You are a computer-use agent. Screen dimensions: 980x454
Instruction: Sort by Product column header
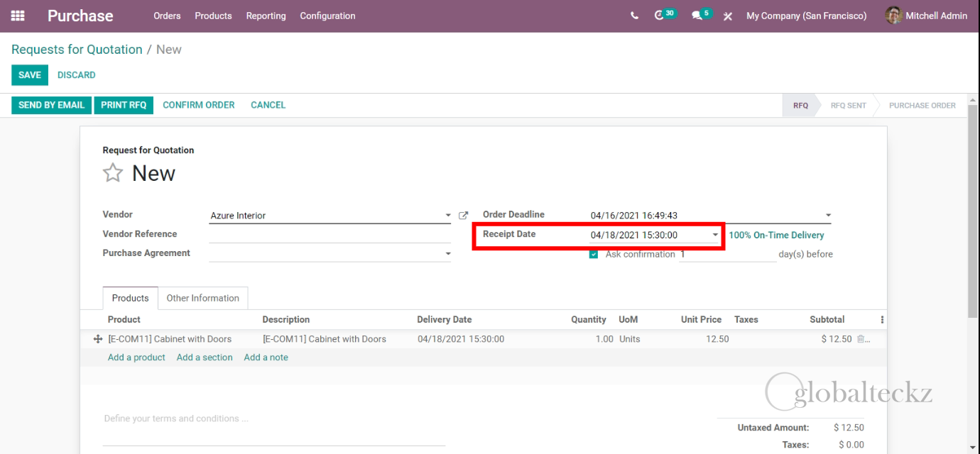tap(124, 320)
